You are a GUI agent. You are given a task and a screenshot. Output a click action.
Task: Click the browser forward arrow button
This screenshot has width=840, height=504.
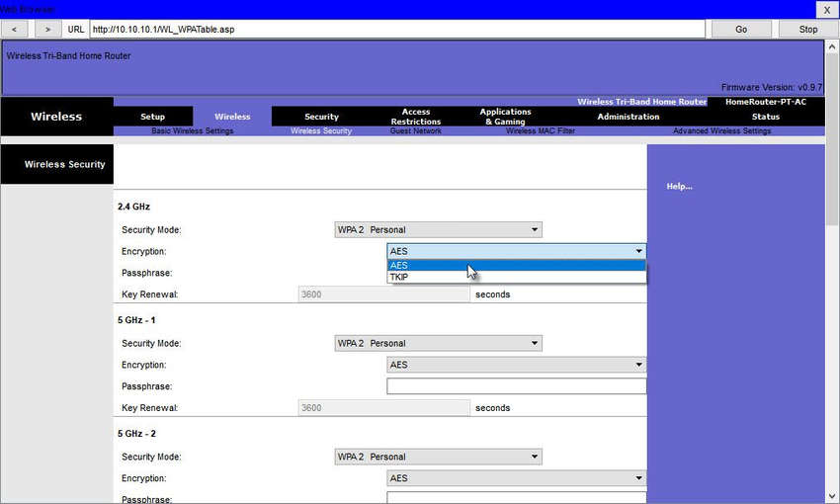[47, 30]
